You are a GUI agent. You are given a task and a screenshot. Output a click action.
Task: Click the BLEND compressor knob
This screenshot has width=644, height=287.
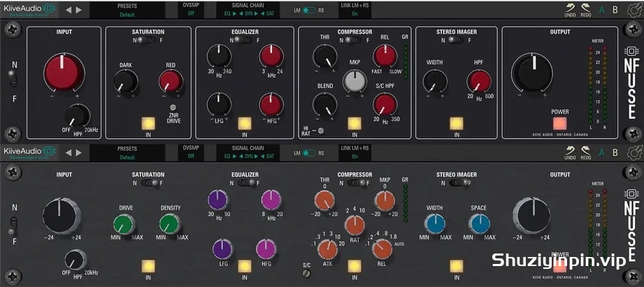324,104
